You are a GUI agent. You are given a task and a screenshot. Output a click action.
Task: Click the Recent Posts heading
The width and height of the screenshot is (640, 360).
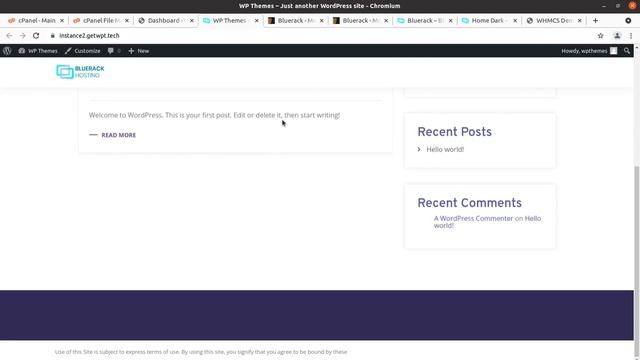454,132
